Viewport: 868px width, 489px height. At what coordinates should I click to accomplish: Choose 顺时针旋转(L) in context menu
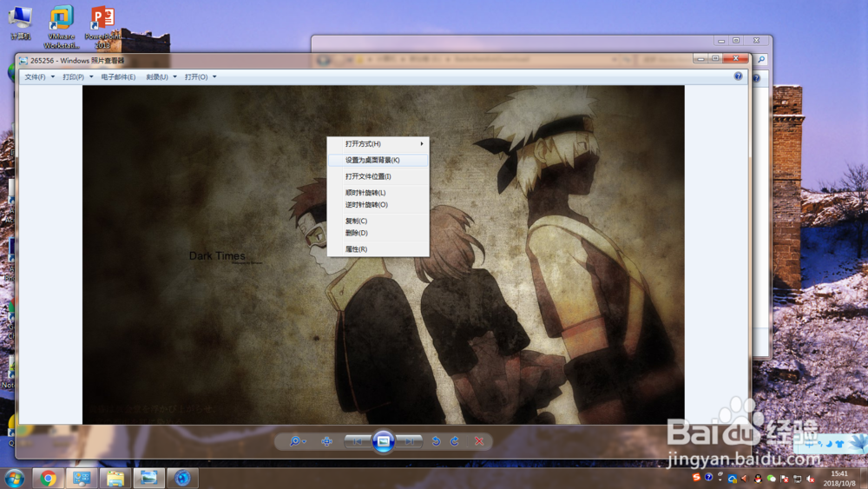point(378,193)
